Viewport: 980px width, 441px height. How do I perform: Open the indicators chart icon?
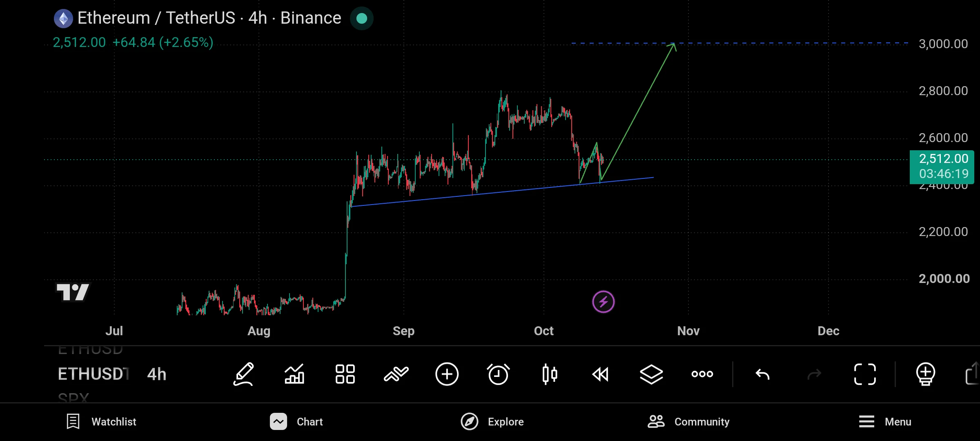(x=294, y=374)
